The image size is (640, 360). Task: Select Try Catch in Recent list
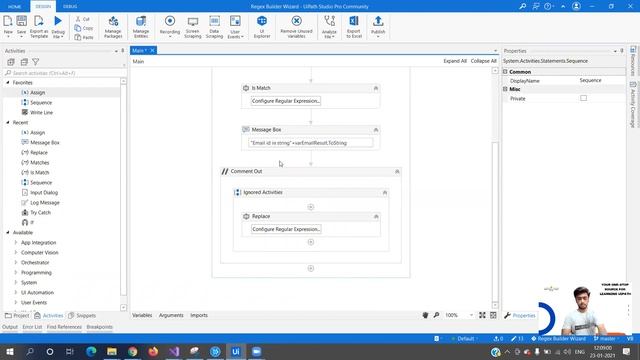point(40,213)
